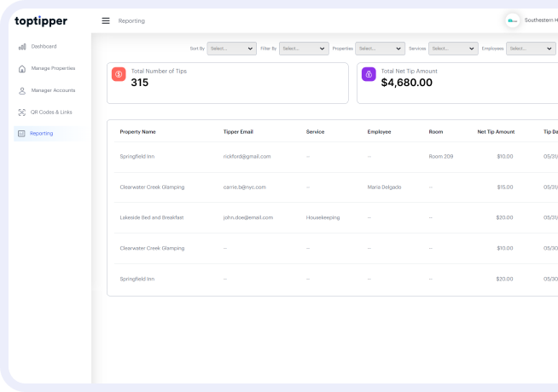Viewport: 558px width, 392px height.
Task: Select the Lakeside Bed and Breakfast row
Action: [152, 218]
